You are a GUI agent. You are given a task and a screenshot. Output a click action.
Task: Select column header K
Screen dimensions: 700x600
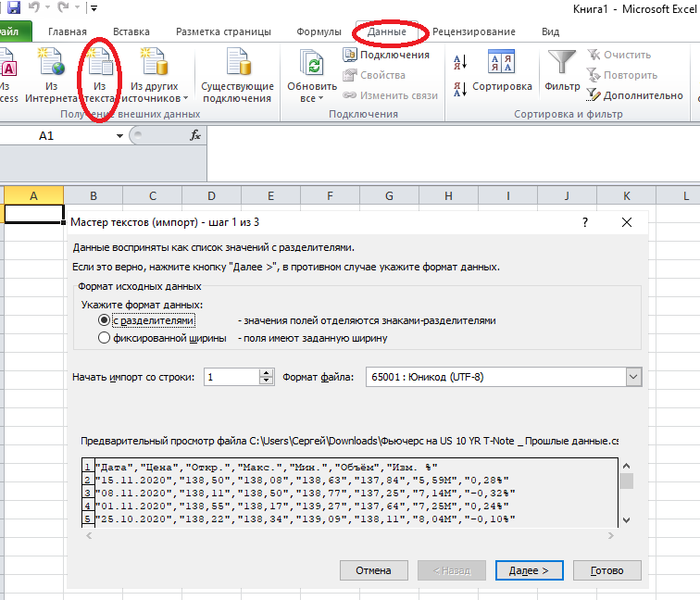[x=626, y=195]
